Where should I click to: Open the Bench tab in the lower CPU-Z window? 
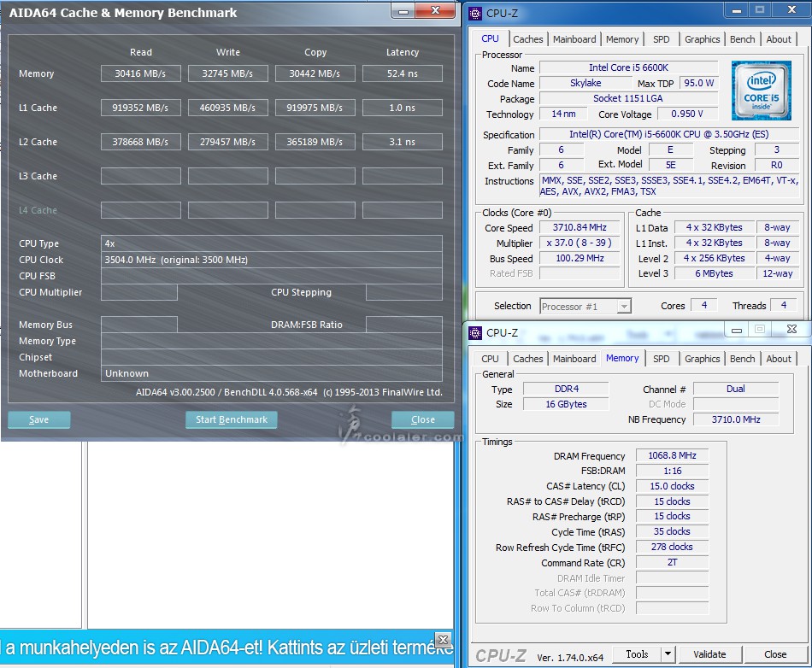click(x=742, y=359)
